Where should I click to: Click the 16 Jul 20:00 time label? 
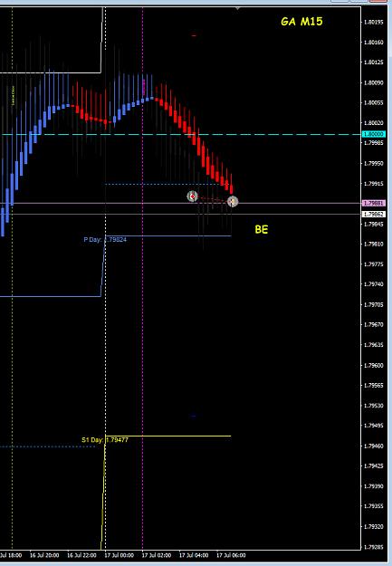(44, 555)
